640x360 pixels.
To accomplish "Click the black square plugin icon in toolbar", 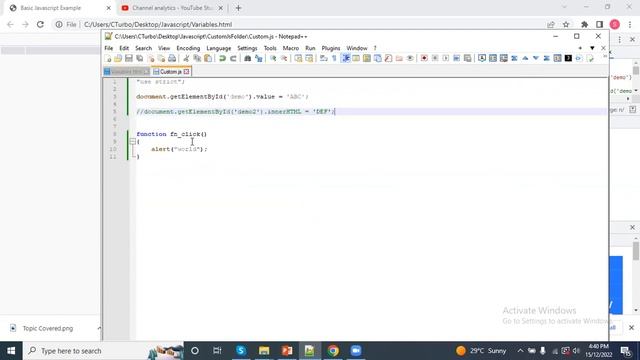I will 568,59.
